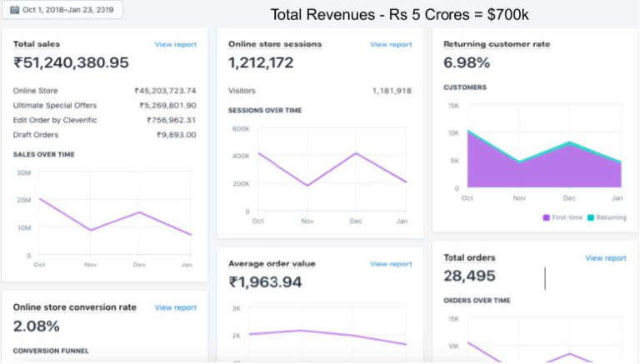Click the Total sales card heading
This screenshot has width=640, height=364.
(37, 44)
